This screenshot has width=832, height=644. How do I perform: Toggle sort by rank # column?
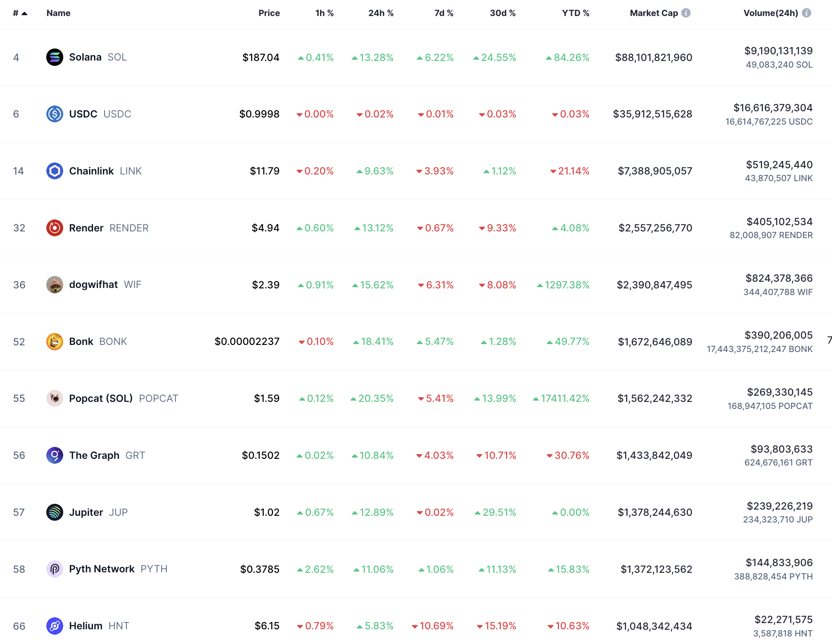click(20, 13)
